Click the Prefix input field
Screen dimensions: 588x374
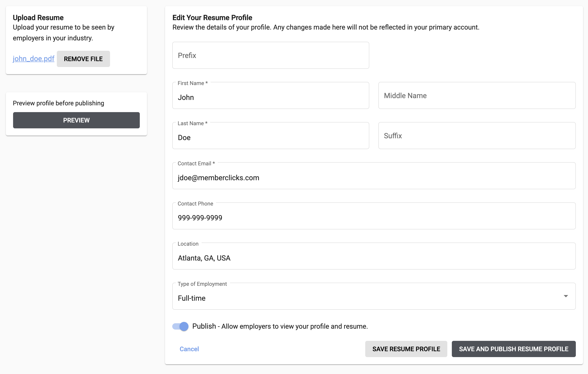[x=270, y=55]
